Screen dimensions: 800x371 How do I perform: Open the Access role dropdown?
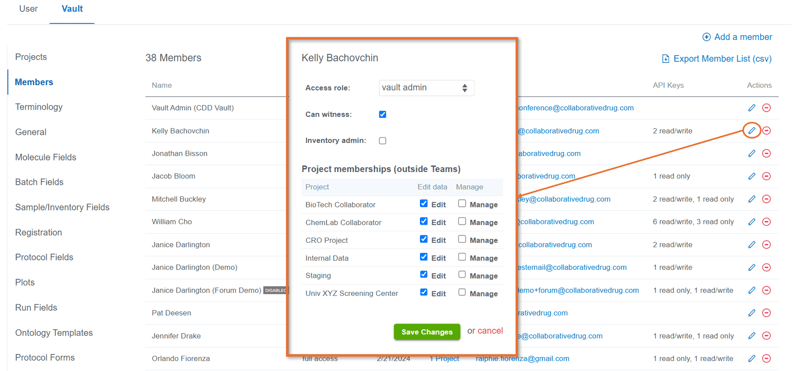[427, 88]
